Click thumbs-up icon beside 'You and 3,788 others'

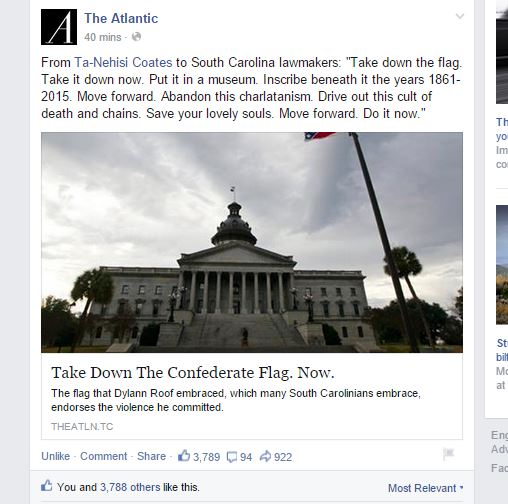(47, 486)
